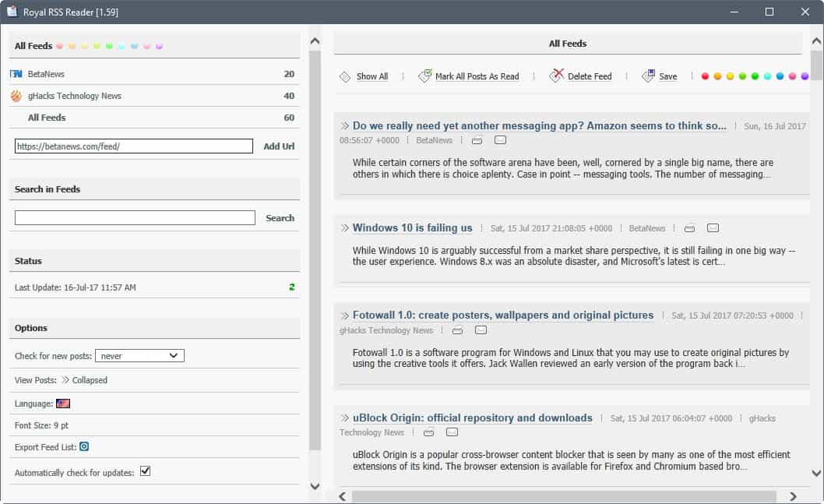Expand the uBlock Origin post chevron

(345, 418)
